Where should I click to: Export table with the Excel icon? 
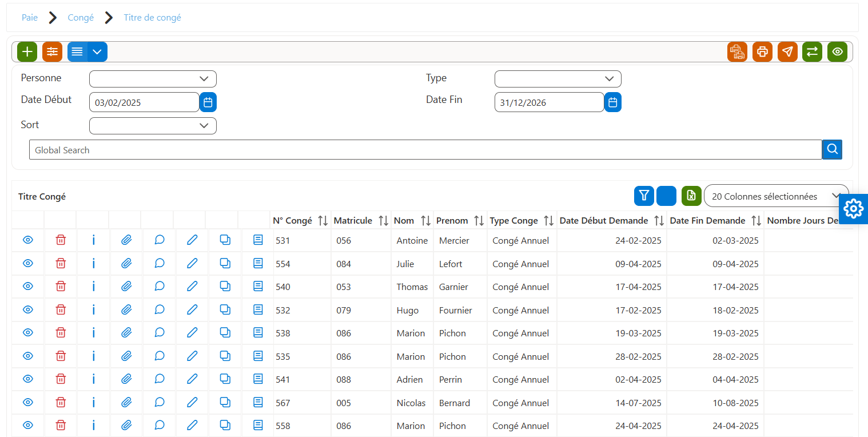click(691, 196)
